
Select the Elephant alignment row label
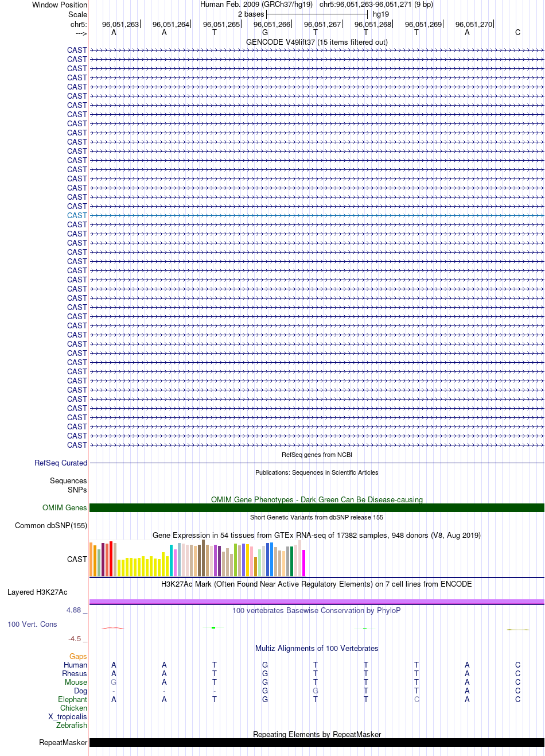coord(72,699)
